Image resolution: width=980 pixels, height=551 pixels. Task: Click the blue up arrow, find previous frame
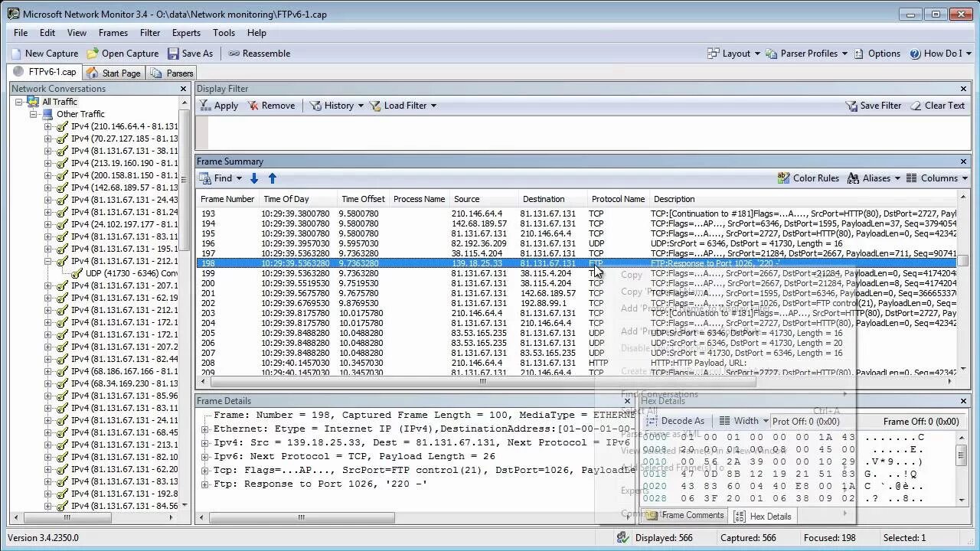pyautogui.click(x=272, y=178)
